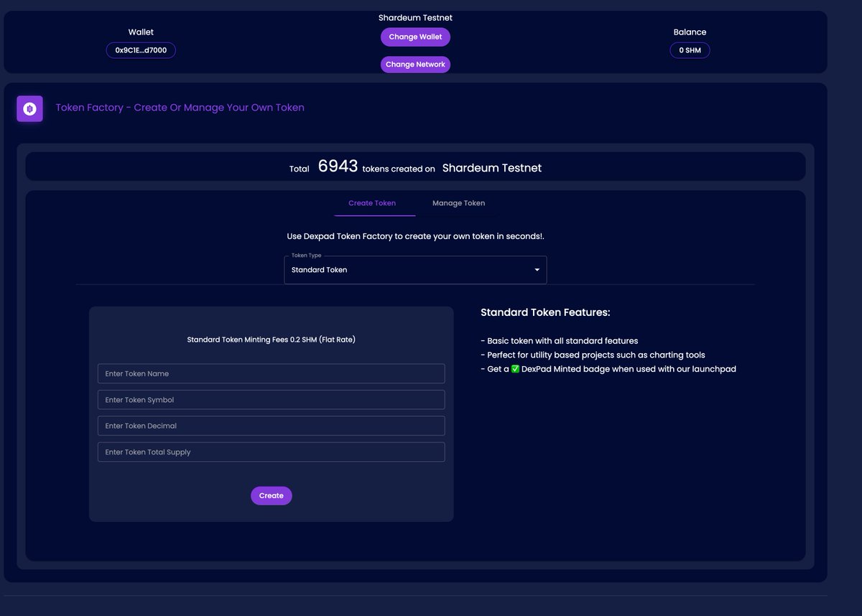Viewport: 862px width, 616px height.
Task: Focus the Enter Token Name field
Action: pyautogui.click(x=272, y=373)
